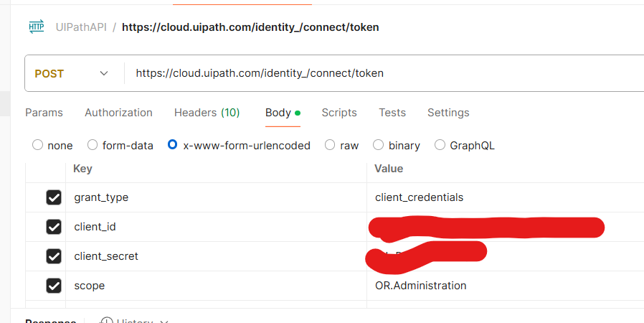Toggle the client_secret row checkbox
The image size is (644, 323).
pos(54,256)
